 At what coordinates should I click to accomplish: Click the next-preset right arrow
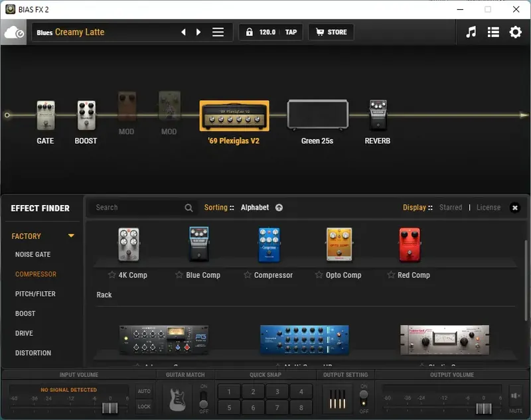198,31
